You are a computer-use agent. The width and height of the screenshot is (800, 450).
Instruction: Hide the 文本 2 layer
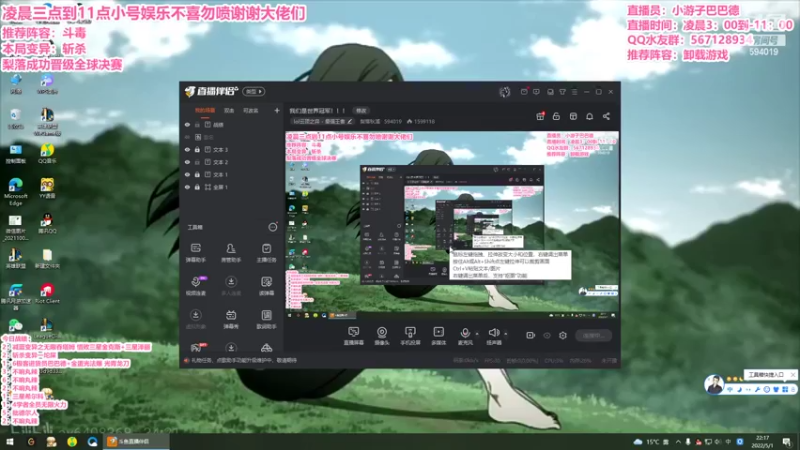coord(187,162)
